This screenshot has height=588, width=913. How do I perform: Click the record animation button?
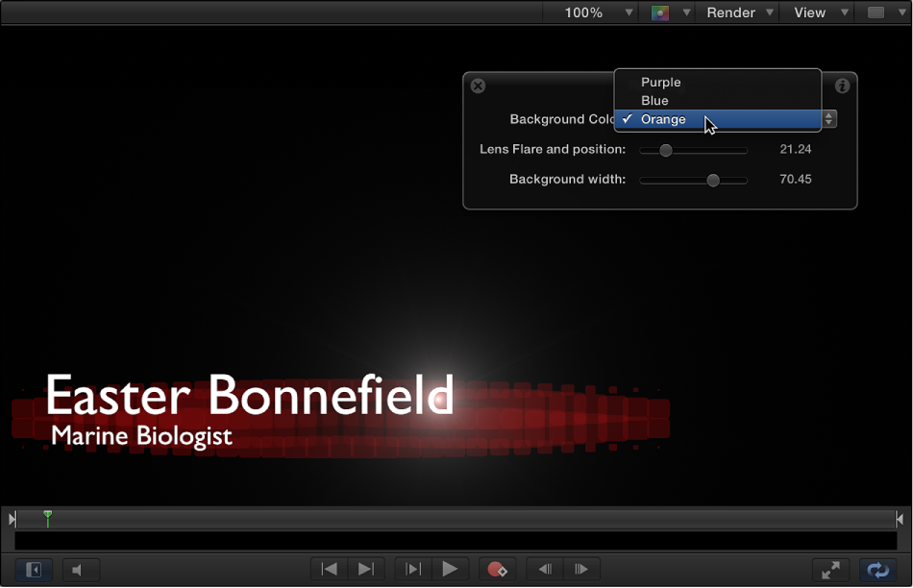tap(498, 569)
